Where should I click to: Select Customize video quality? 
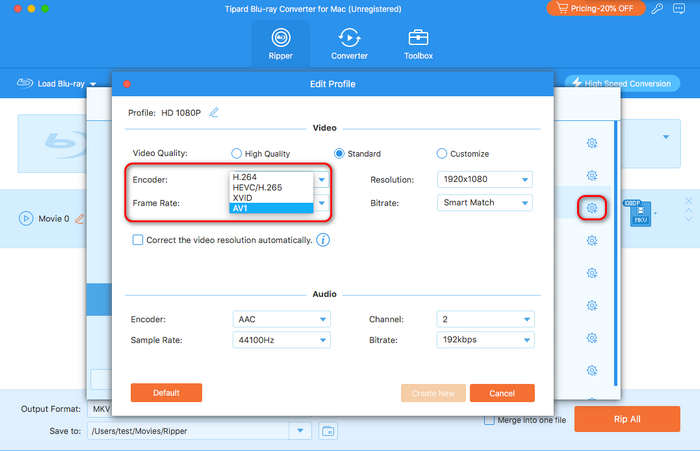pos(463,154)
